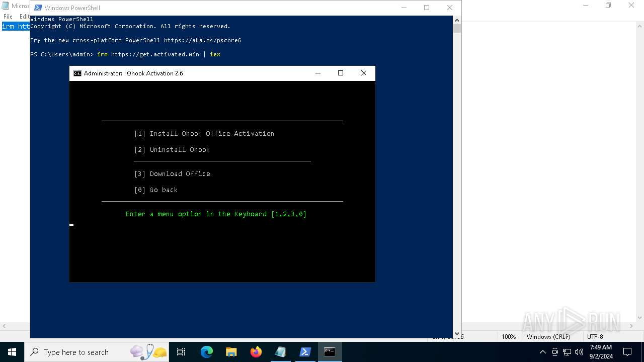644x362 pixels.
Task: Click the 100% zoom status in Notepad
Action: click(x=509, y=336)
